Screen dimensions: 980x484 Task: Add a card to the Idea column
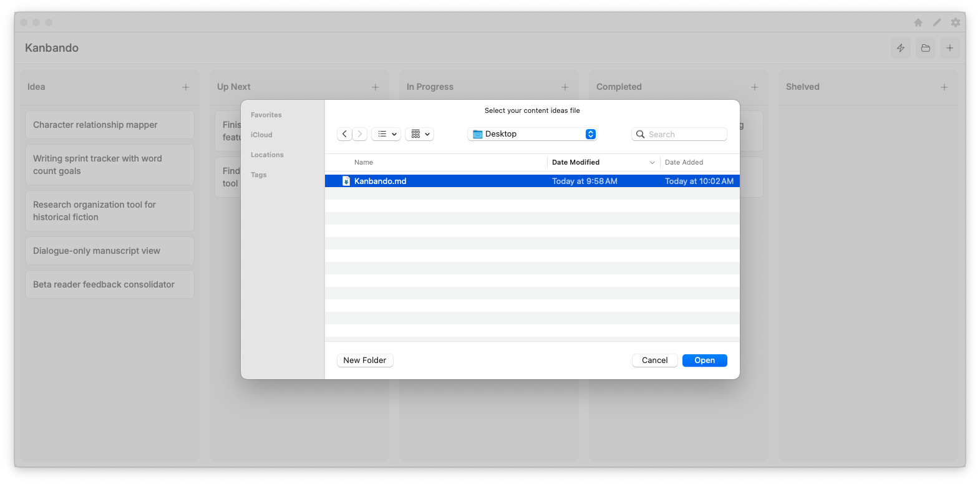point(185,87)
